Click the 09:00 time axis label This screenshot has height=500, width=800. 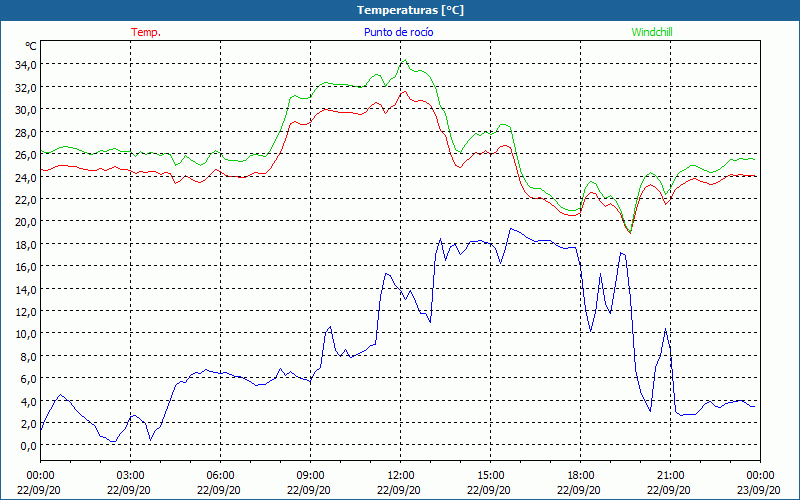311,476
